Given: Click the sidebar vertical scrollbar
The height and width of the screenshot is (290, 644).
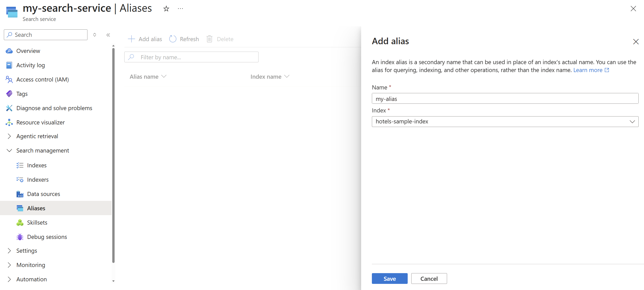Looking at the screenshot, I should coord(113,155).
